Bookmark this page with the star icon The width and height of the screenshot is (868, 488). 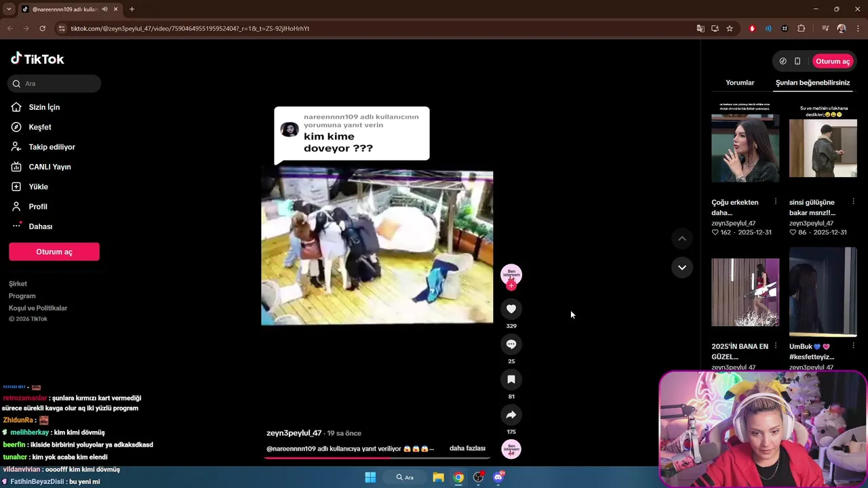[x=730, y=28]
